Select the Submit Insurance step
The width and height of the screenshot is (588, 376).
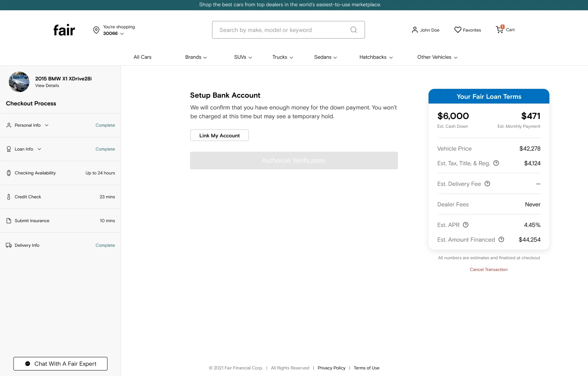click(60, 221)
